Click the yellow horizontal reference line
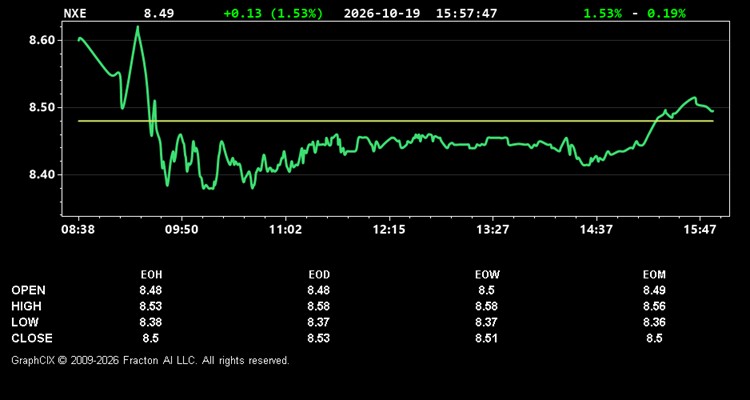 [x=396, y=121]
